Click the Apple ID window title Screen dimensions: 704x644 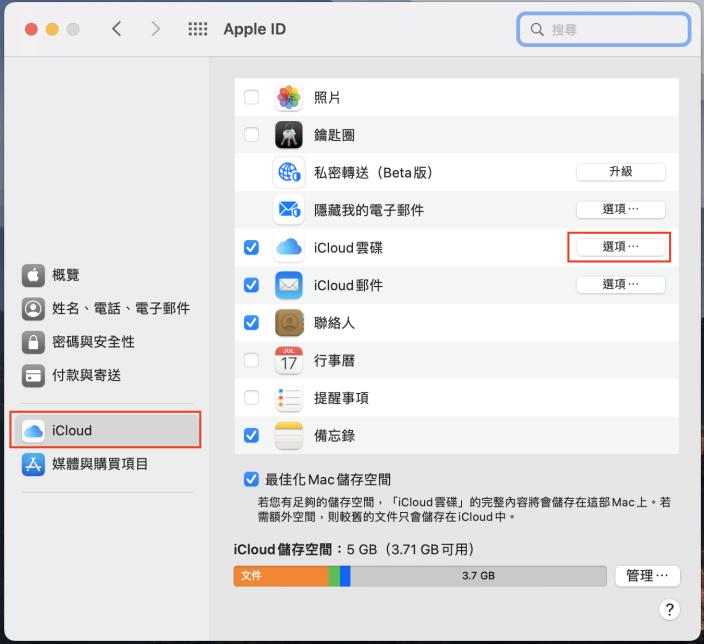click(x=255, y=29)
